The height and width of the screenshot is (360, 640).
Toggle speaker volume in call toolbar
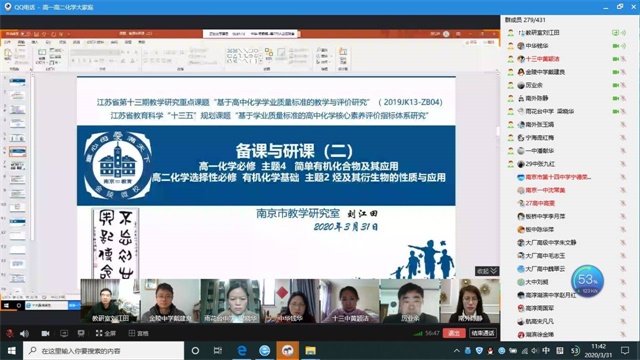[24, 333]
